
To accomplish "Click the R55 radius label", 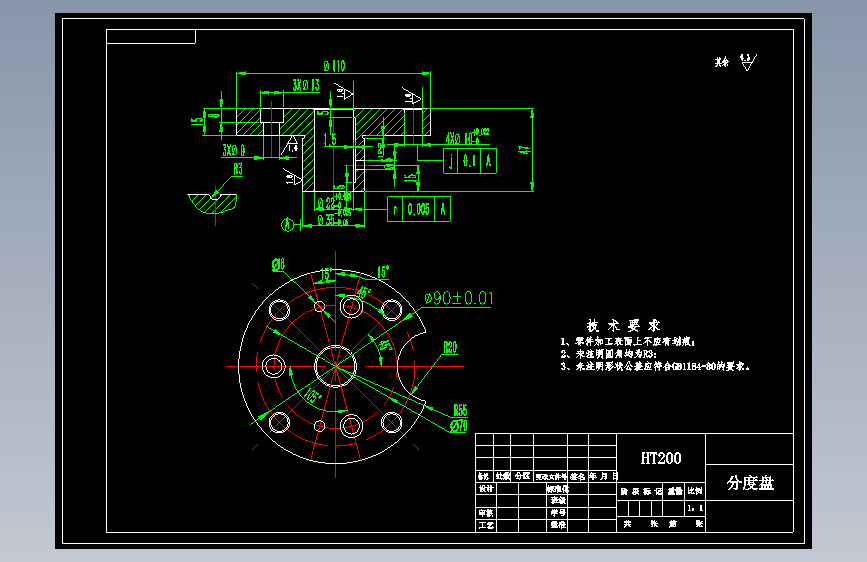I will tap(461, 410).
